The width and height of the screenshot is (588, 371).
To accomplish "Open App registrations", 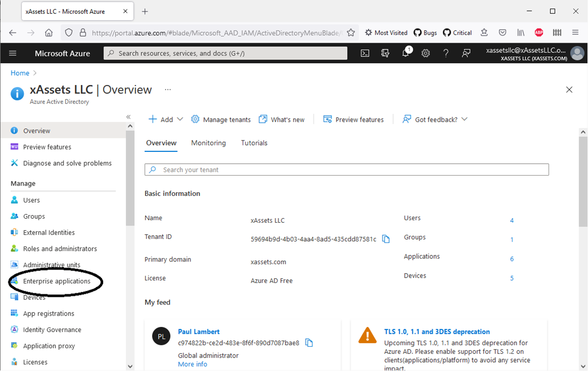I will pos(50,313).
